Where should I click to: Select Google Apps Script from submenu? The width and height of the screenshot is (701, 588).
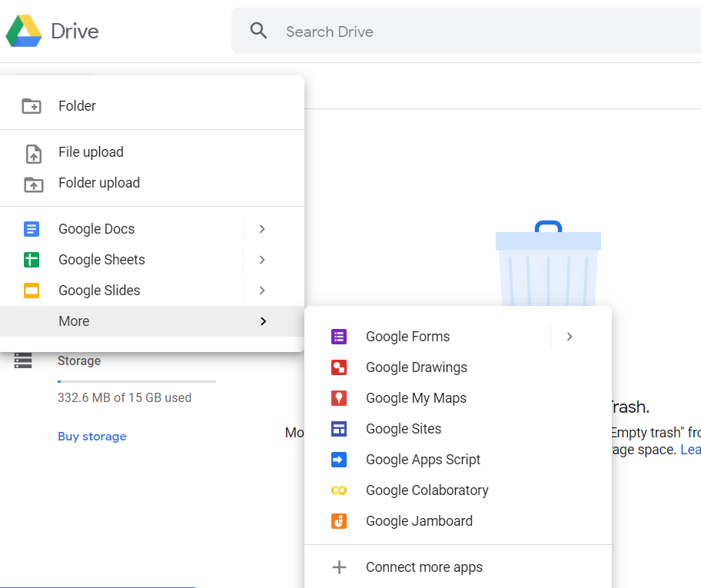pos(458,460)
